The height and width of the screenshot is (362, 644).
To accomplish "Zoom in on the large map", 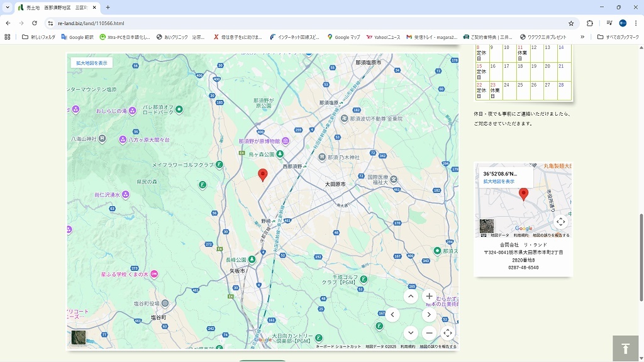I will coord(429,297).
